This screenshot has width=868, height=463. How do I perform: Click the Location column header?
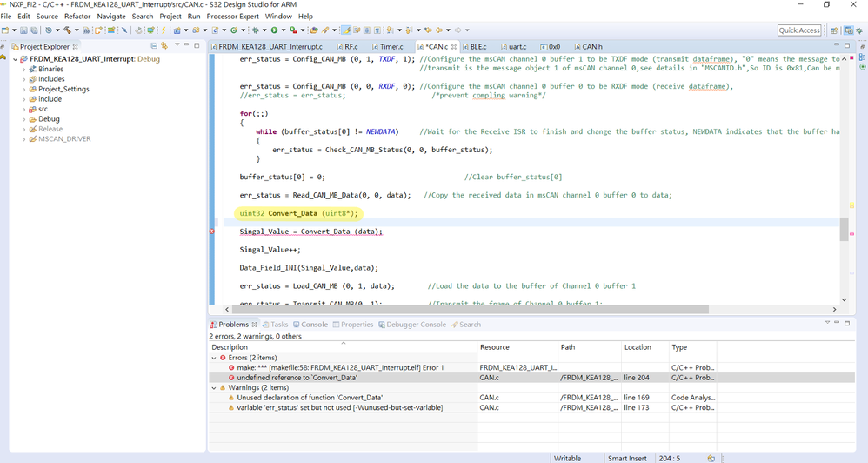[644, 347]
